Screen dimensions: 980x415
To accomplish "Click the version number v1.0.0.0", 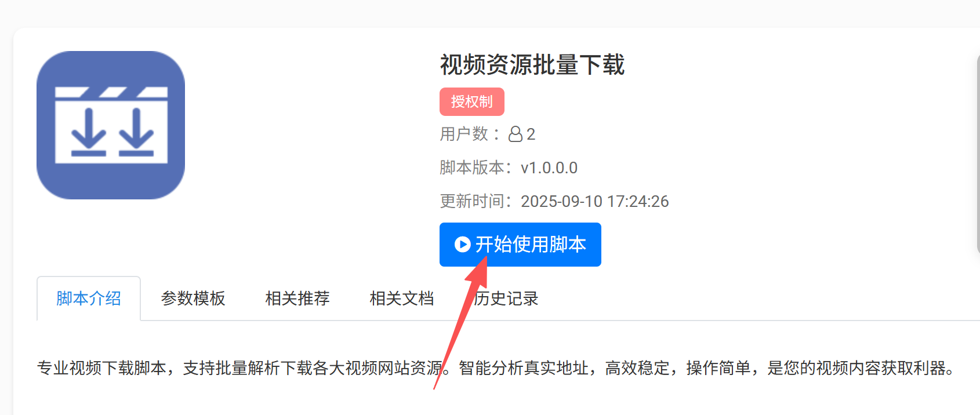I will coord(549,168).
